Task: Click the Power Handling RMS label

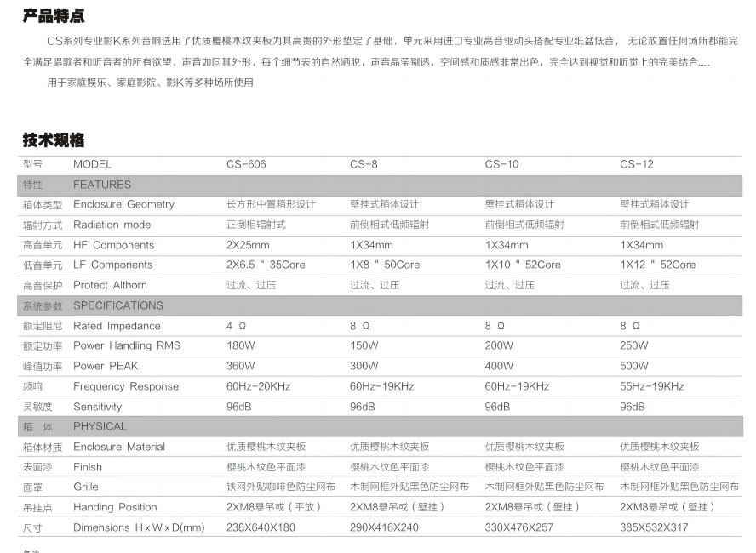Action: point(127,345)
